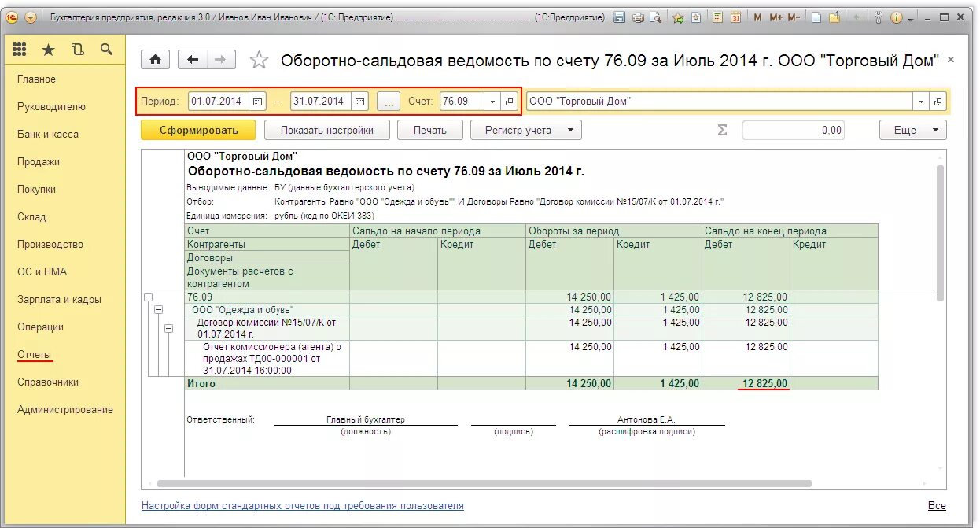The image size is (980, 528).
Task: Click the sum Σ icon
Action: click(722, 130)
